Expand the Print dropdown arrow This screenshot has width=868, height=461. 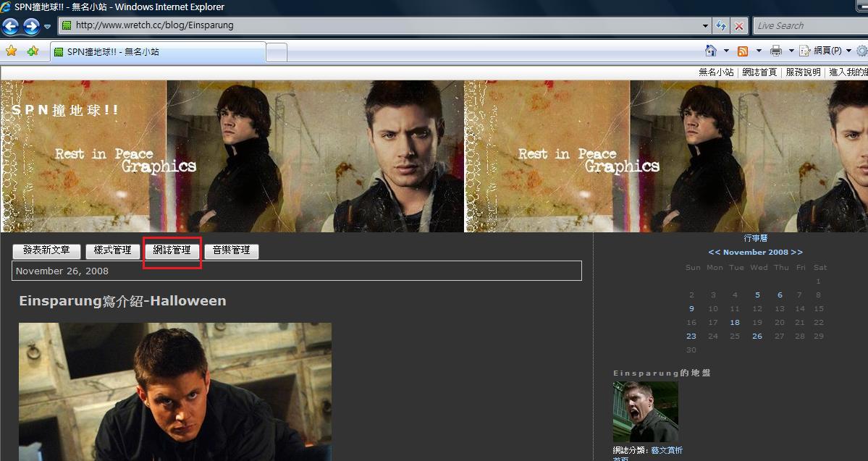(791, 51)
